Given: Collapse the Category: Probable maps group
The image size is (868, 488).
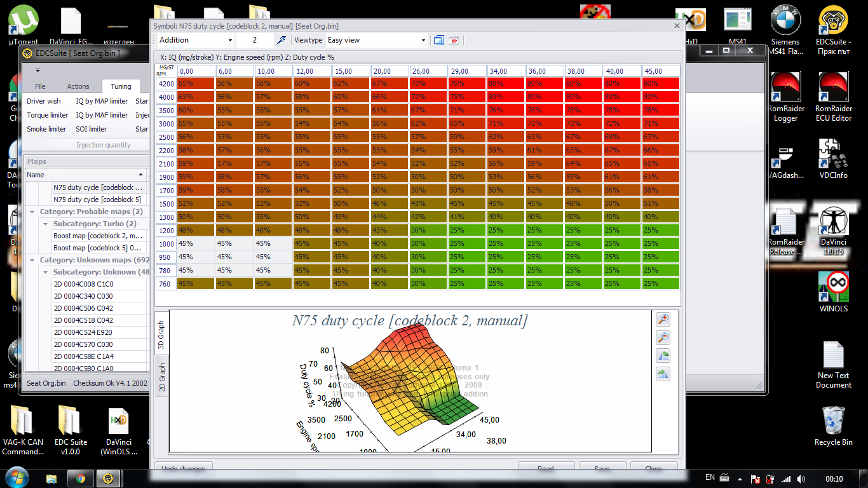Looking at the screenshot, I should click(32, 212).
